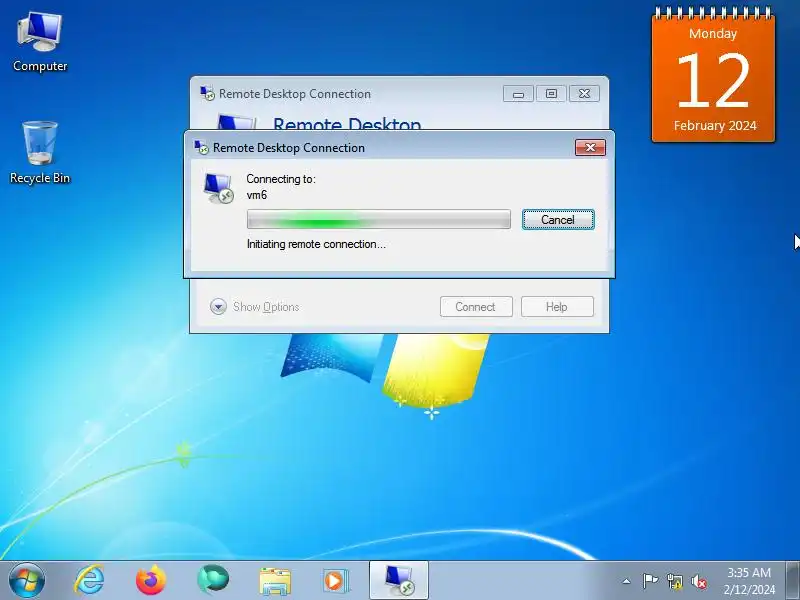Open the green globe app in taskbar
The image size is (800, 600).
pyautogui.click(x=213, y=580)
